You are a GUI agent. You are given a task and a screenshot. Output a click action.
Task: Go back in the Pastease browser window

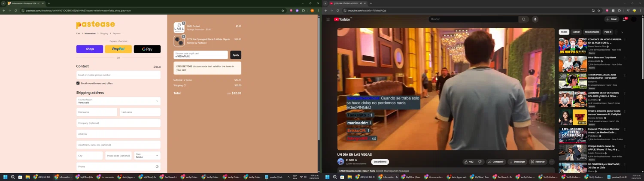pos(4,11)
